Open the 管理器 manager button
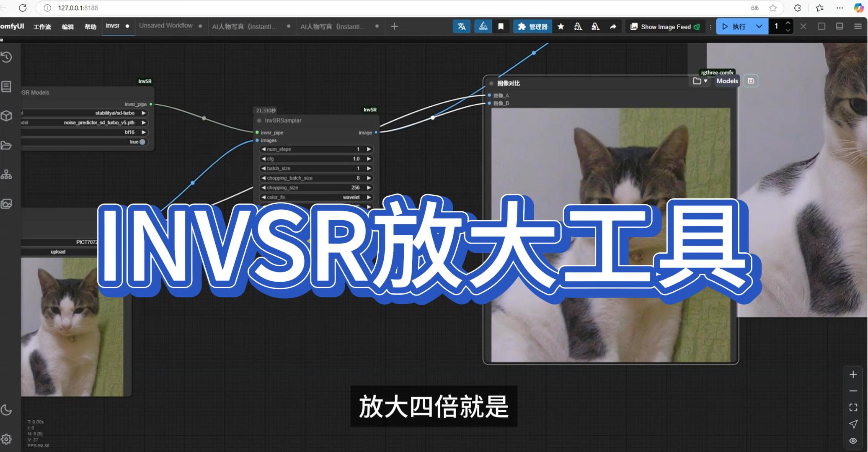Viewport: 868px width, 452px height. point(532,26)
